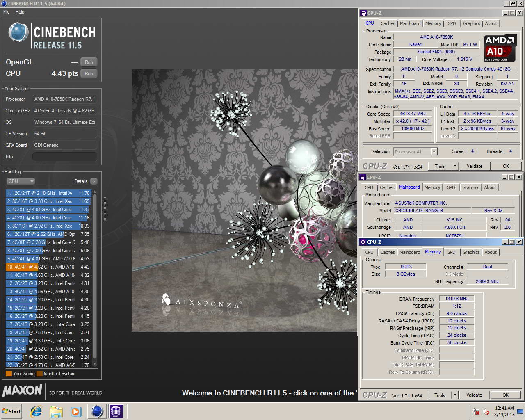525x420 pixels.
Task: Select ranking row 9 with score 4.53
Action: click(48, 259)
